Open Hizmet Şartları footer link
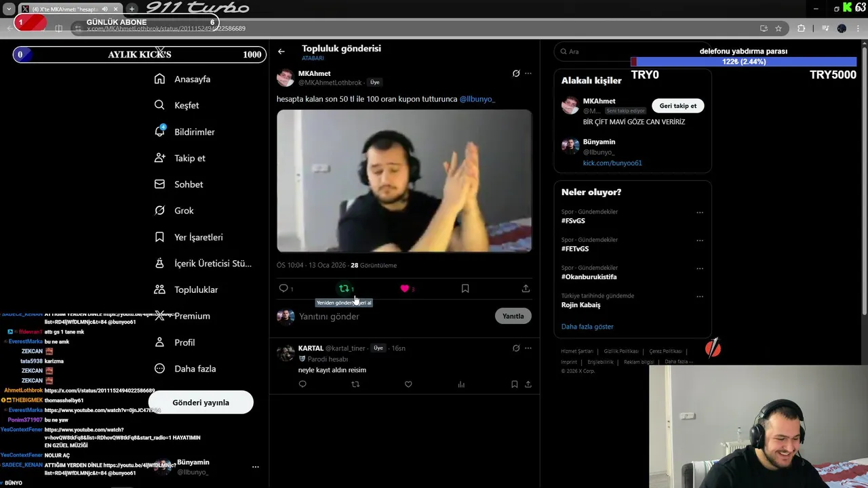The height and width of the screenshot is (488, 868). coord(577,351)
